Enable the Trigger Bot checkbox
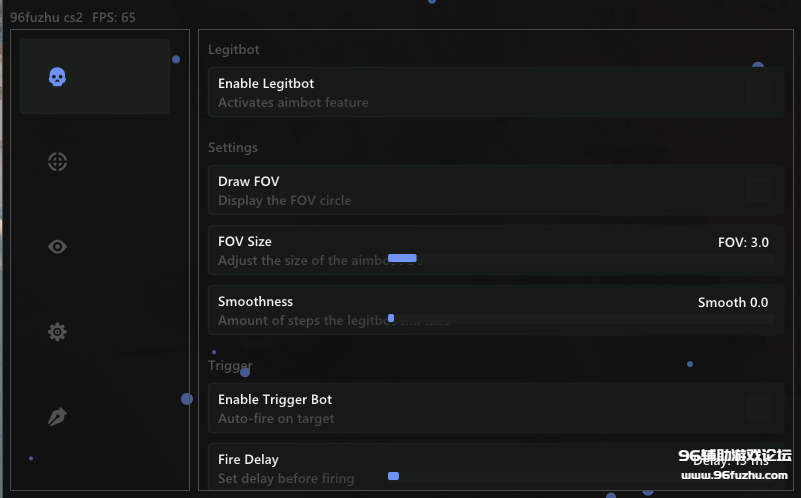The image size is (801, 498). (759, 408)
